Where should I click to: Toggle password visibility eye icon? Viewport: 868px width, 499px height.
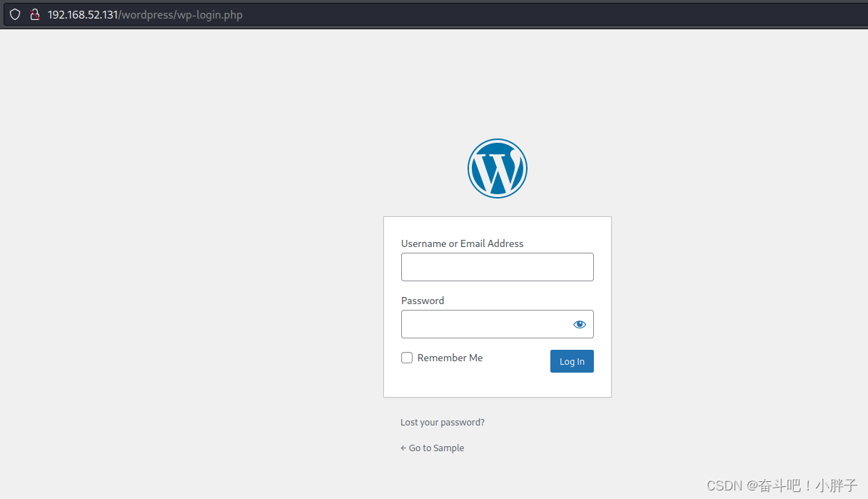pyautogui.click(x=580, y=324)
